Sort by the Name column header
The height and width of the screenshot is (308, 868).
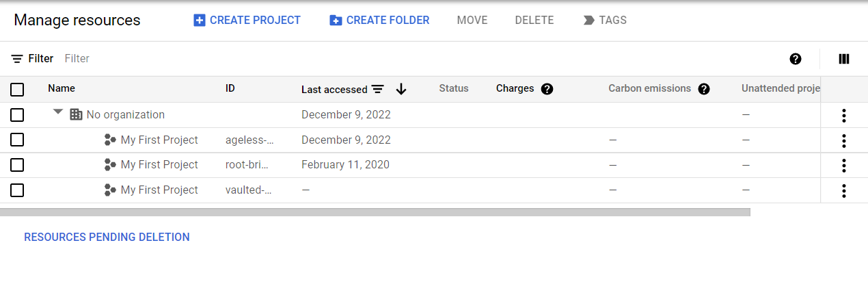(62, 88)
